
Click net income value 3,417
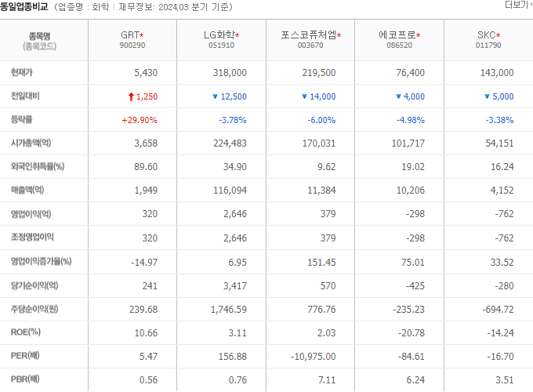click(x=235, y=286)
